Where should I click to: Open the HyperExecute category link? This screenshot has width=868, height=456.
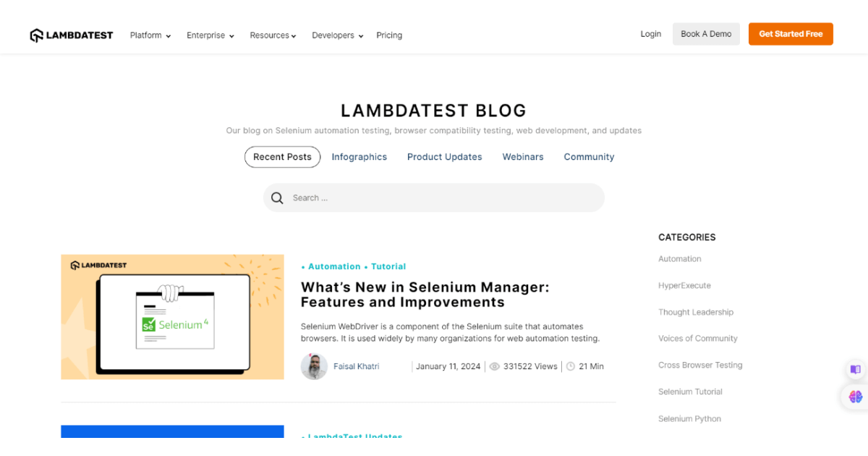point(684,286)
